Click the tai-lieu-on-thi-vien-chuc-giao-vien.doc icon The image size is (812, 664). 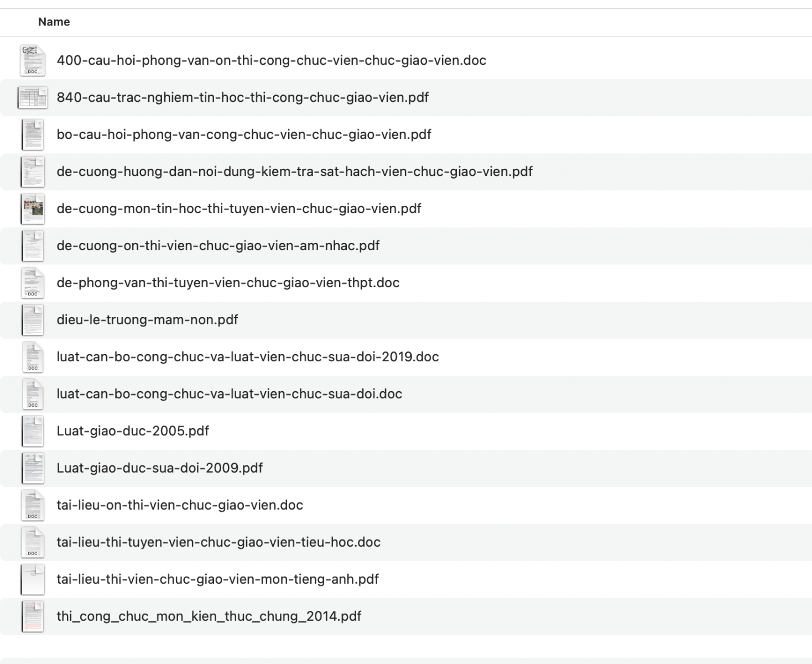33,505
